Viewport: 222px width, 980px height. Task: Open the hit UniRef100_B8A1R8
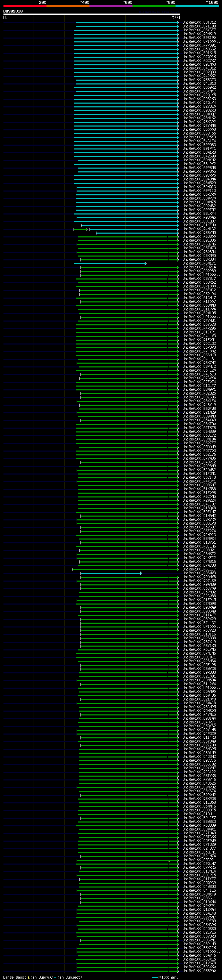(199, 153)
